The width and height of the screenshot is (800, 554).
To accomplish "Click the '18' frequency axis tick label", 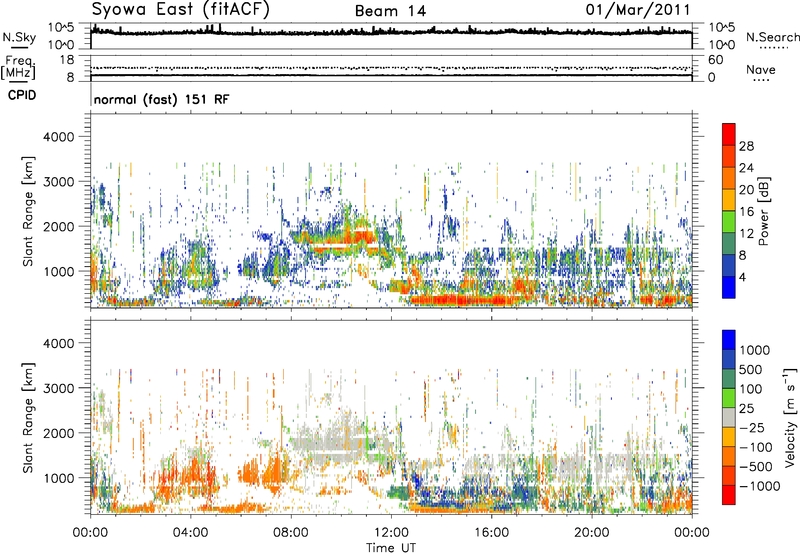I will pos(67,60).
